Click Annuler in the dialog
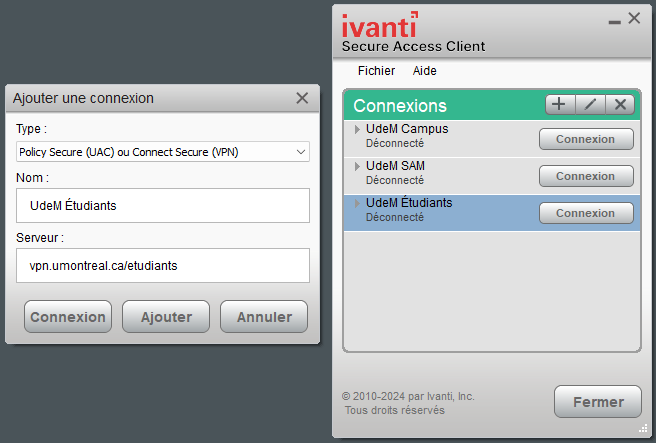Screen dimensions: 656x443 click(x=264, y=317)
